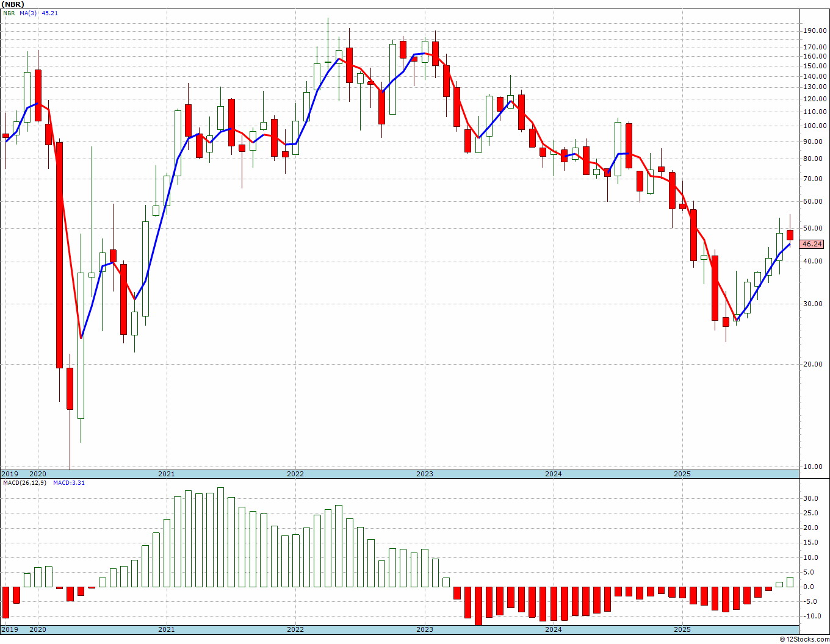Select the 15.0 MACD axis label

810,543
